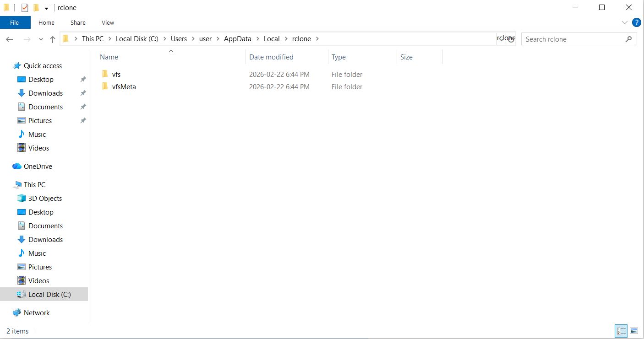The image size is (644, 339).
Task: Open Documents under This PC
Action: coord(45,226)
